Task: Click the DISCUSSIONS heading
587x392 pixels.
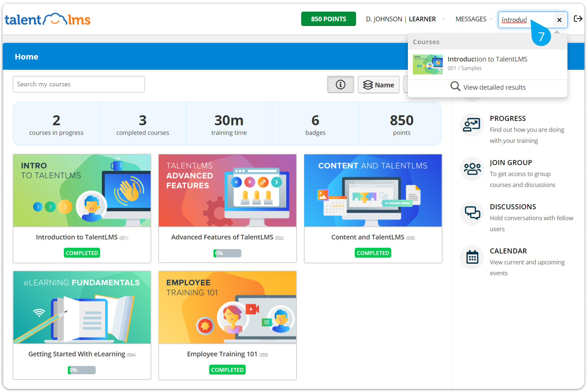Action: (513, 207)
